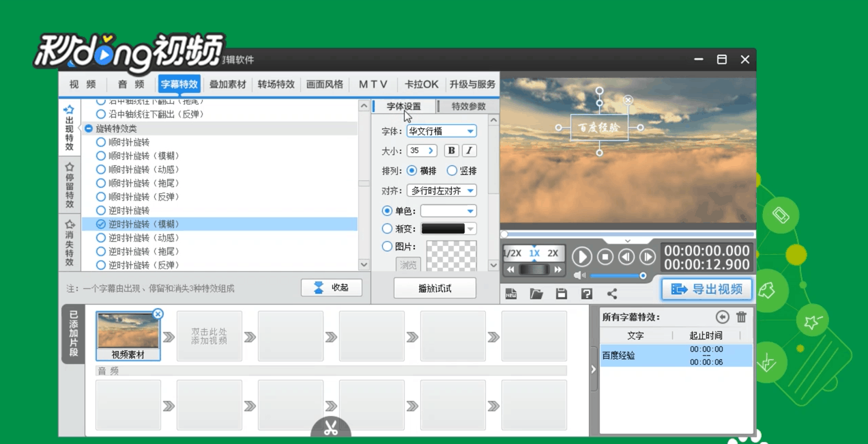
Task: Switch to 视频 tab
Action: point(83,85)
